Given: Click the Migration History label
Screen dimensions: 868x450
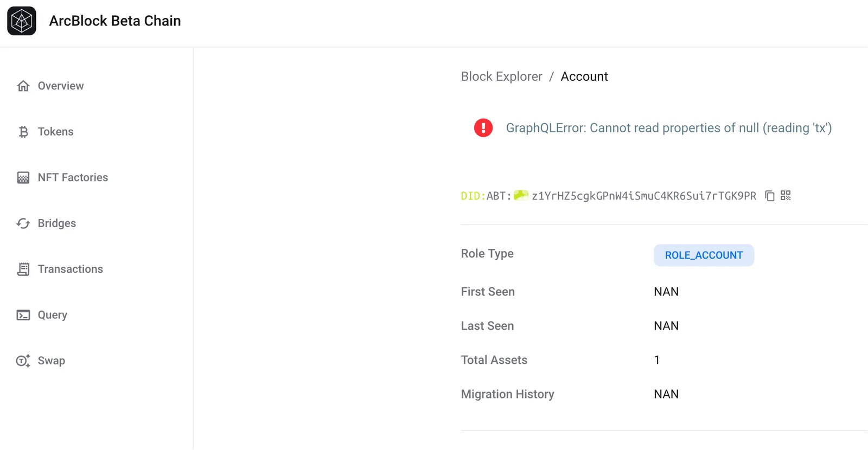Looking at the screenshot, I should coord(508,394).
